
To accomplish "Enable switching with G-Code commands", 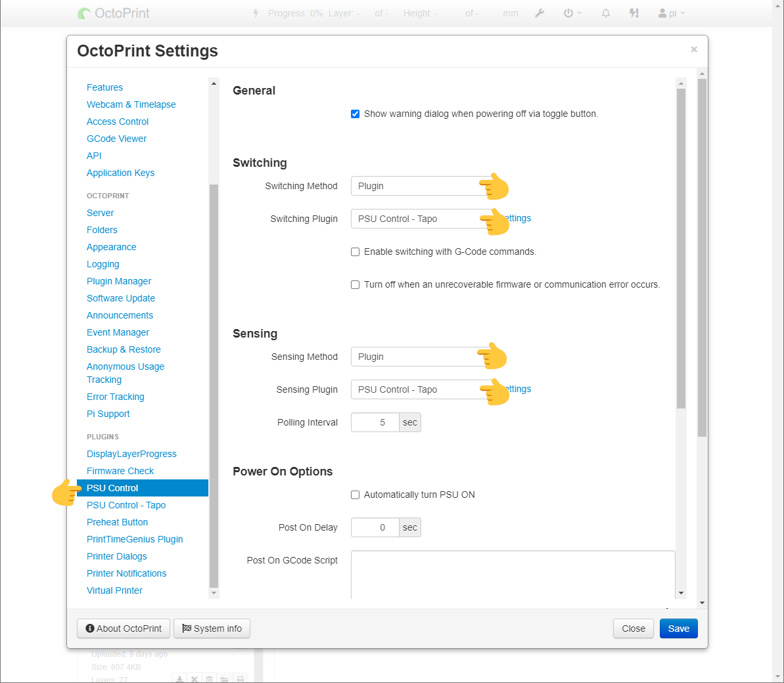I will (x=356, y=252).
